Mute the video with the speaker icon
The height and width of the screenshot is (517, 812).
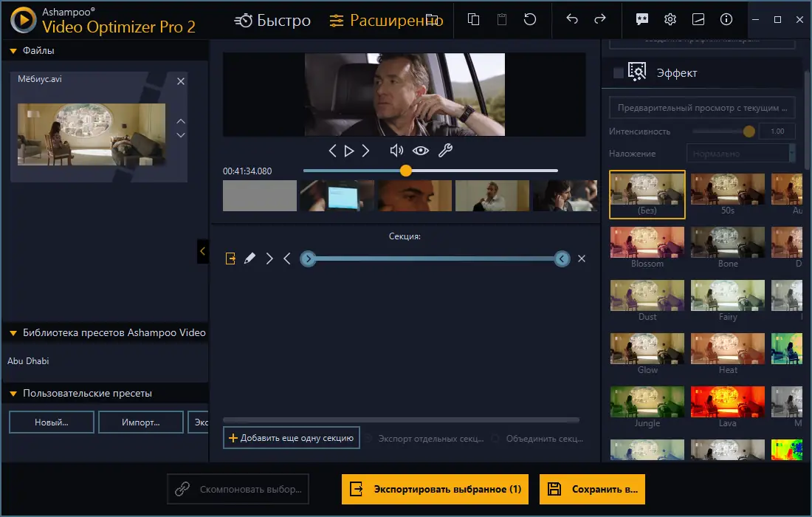click(396, 150)
